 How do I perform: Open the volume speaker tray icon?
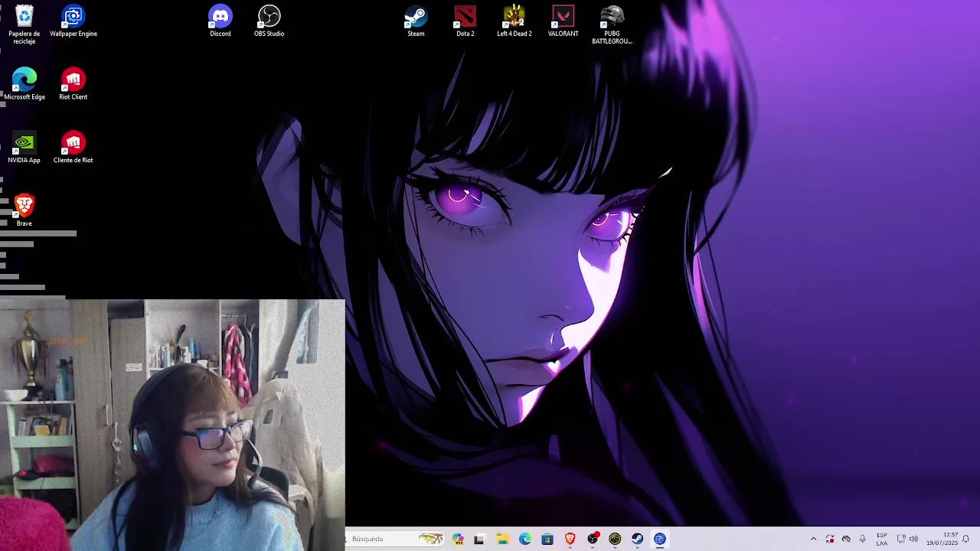tap(913, 539)
